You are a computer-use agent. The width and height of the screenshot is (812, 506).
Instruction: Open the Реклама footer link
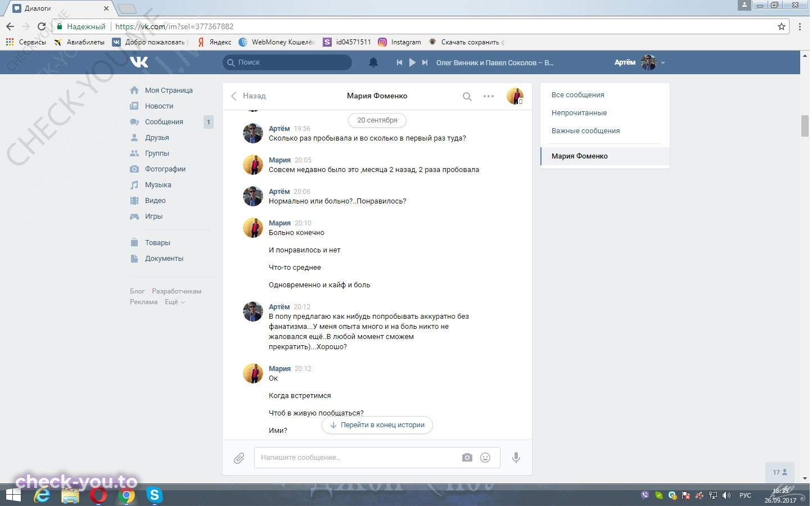tap(143, 302)
